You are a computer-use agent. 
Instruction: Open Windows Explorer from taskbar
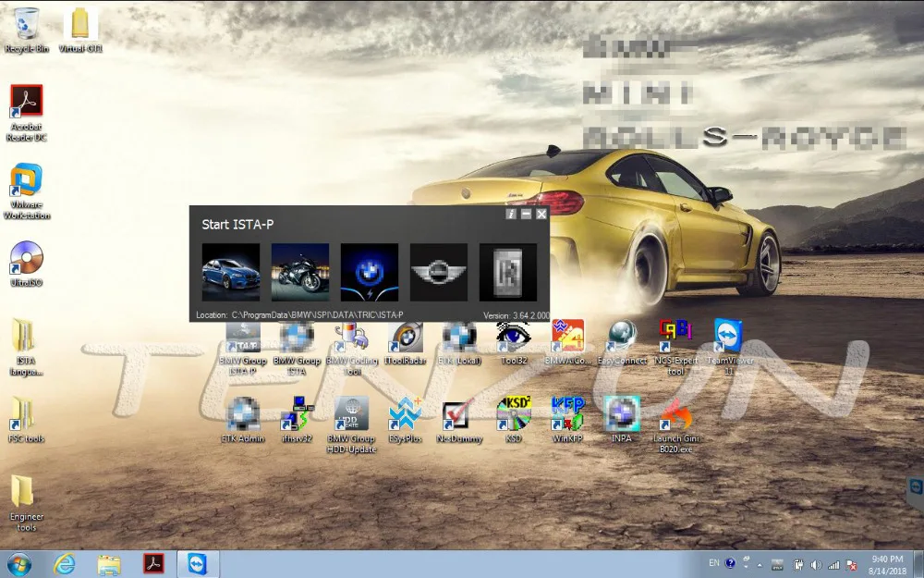tap(109, 564)
